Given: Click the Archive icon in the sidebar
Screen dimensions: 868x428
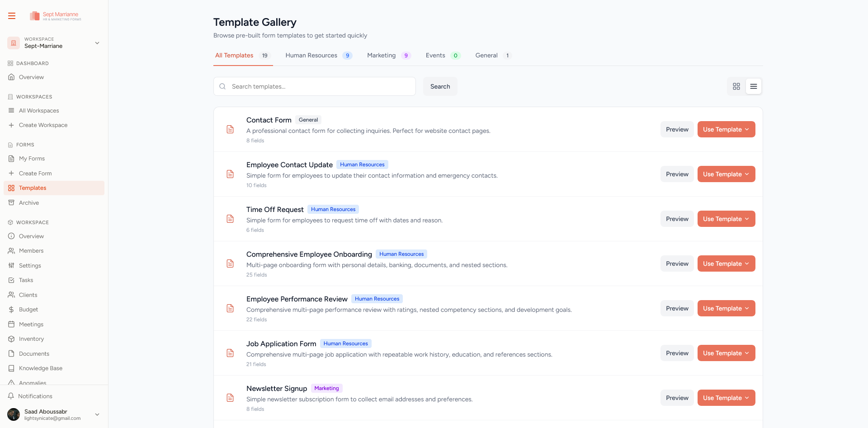Looking at the screenshot, I should pyautogui.click(x=11, y=202).
